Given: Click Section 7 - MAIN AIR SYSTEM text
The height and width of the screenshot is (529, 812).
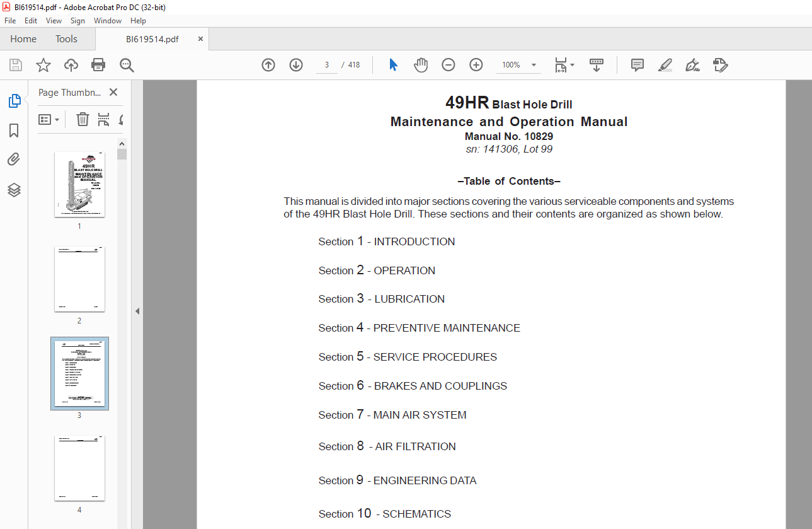Looking at the screenshot, I should pyautogui.click(x=392, y=414).
